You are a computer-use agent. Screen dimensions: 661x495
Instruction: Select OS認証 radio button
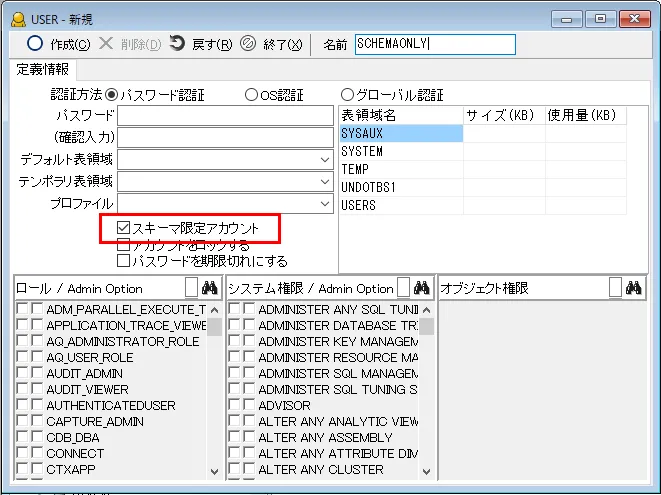click(x=251, y=95)
